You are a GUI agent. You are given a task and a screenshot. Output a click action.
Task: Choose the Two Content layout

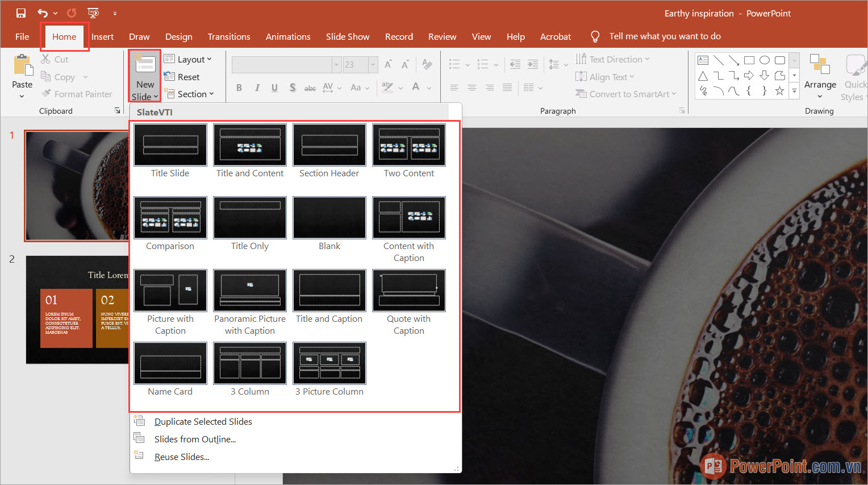(409, 151)
